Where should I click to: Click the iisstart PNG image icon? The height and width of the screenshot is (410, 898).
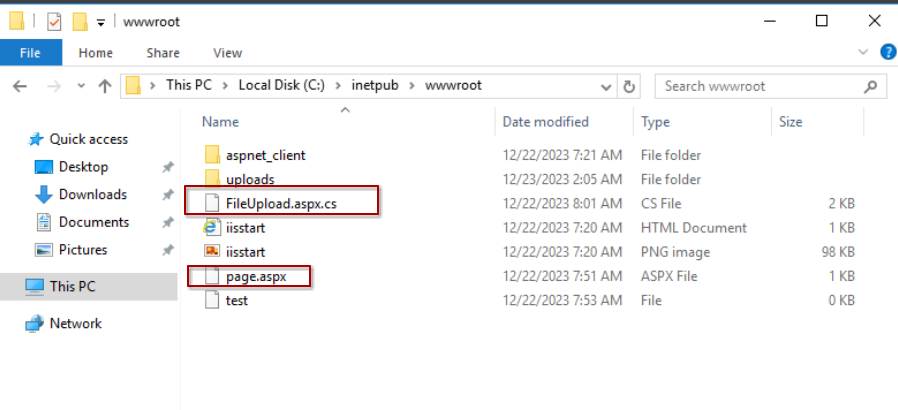[211, 252]
